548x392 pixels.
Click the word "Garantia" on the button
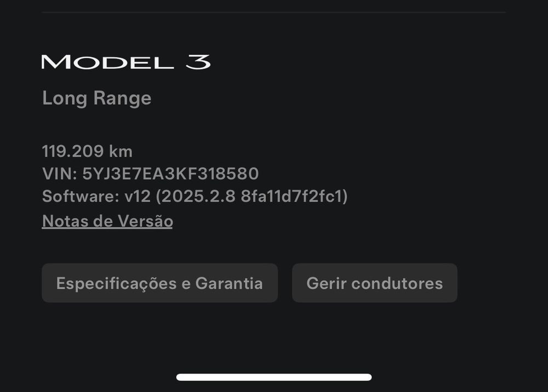(229, 283)
